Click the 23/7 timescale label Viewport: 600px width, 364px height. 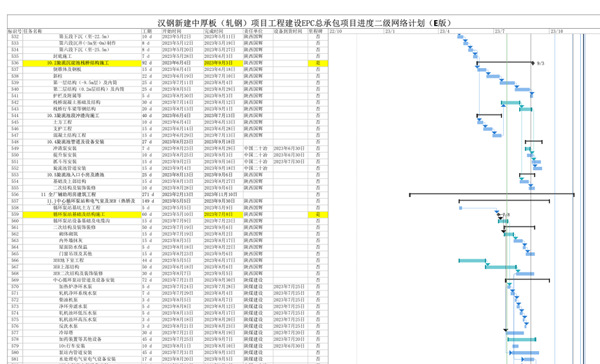click(x=499, y=31)
